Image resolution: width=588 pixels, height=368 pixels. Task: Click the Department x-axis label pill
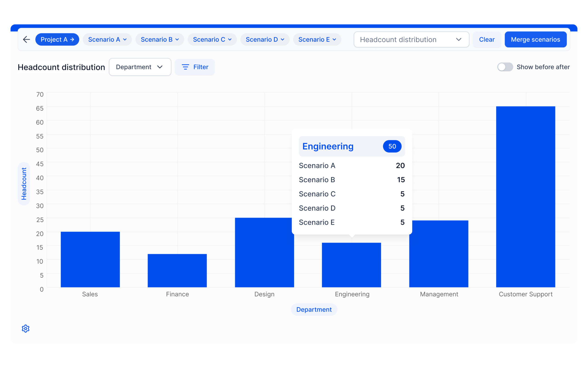pyautogui.click(x=314, y=310)
